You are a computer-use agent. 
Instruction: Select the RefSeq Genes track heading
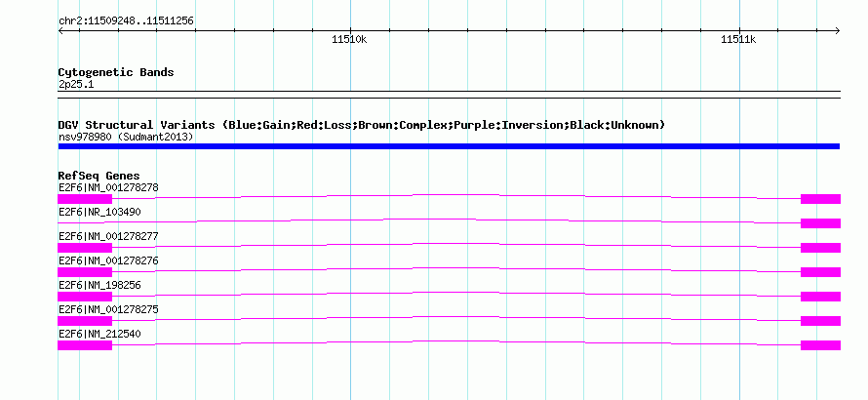coord(99,176)
